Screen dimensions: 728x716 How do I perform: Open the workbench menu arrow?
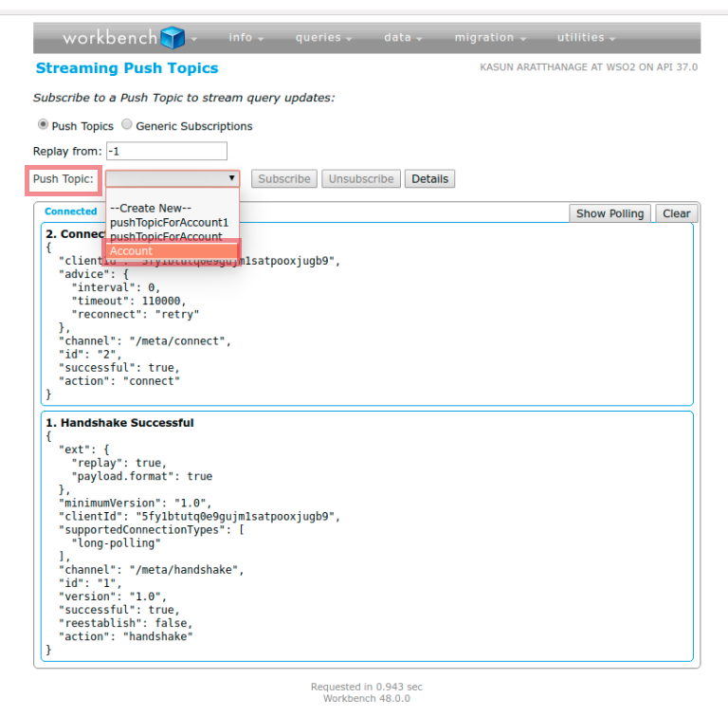(x=194, y=39)
